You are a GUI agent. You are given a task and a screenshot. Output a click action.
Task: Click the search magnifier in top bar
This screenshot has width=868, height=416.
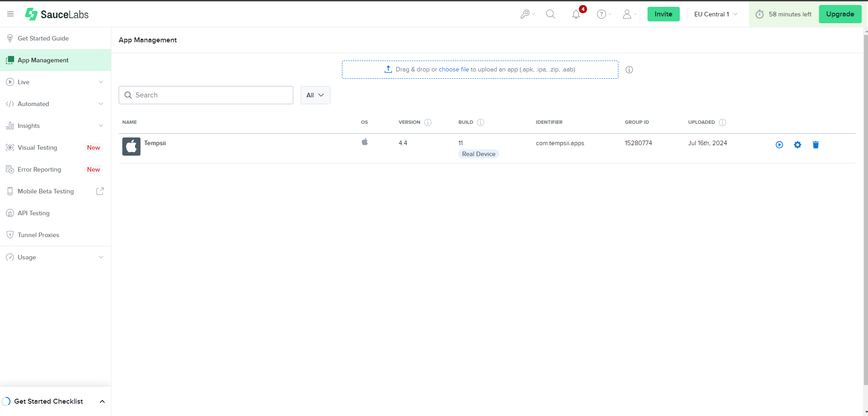coord(551,14)
